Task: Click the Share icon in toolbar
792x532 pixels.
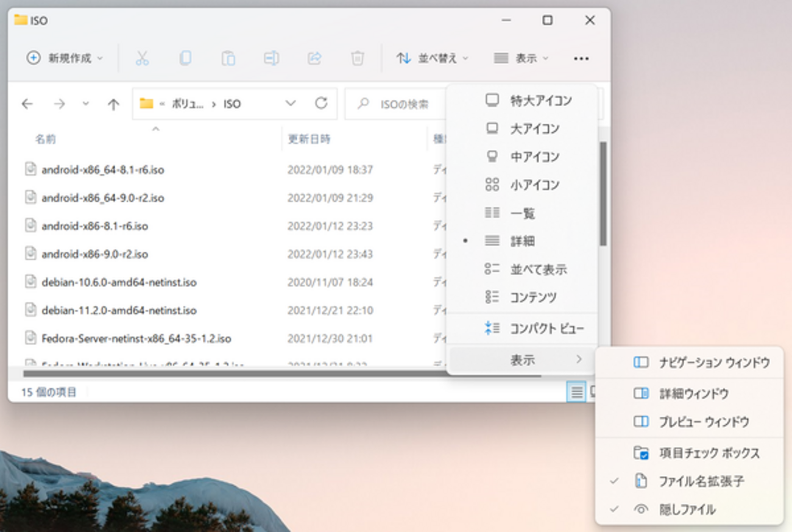Action: point(314,59)
